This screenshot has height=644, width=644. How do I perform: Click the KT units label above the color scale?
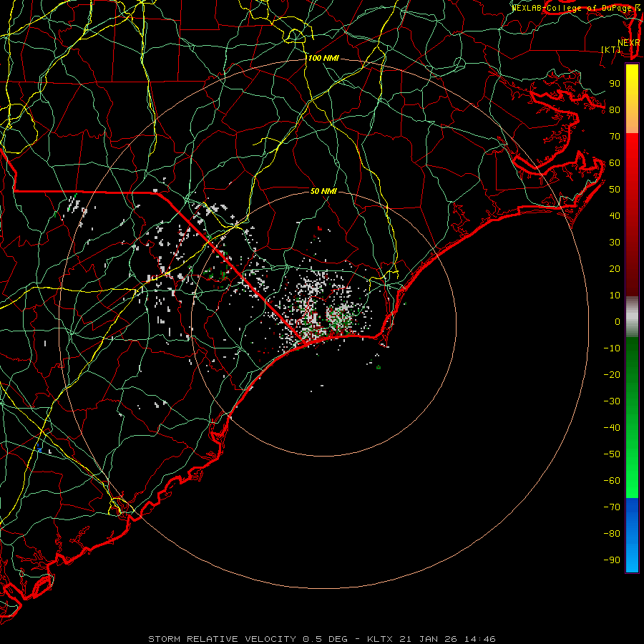click(x=611, y=49)
